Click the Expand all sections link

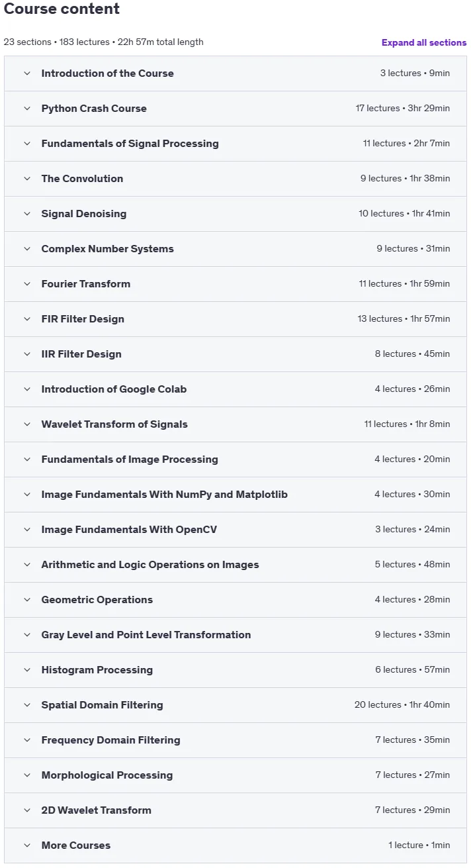click(424, 42)
